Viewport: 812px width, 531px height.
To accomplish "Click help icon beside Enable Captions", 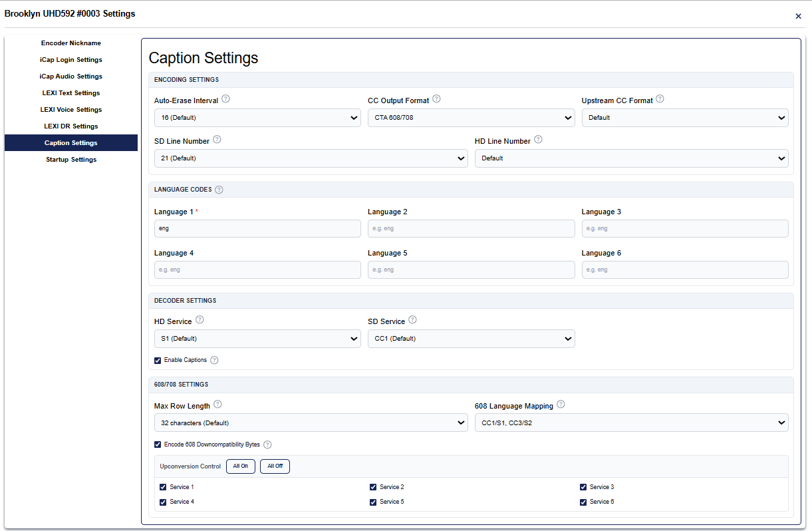I will [214, 361].
